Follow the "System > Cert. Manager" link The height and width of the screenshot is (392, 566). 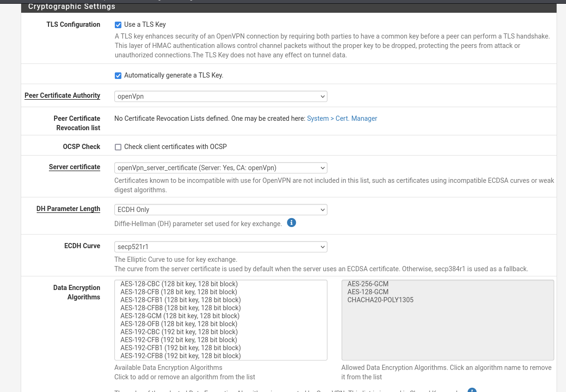click(342, 118)
